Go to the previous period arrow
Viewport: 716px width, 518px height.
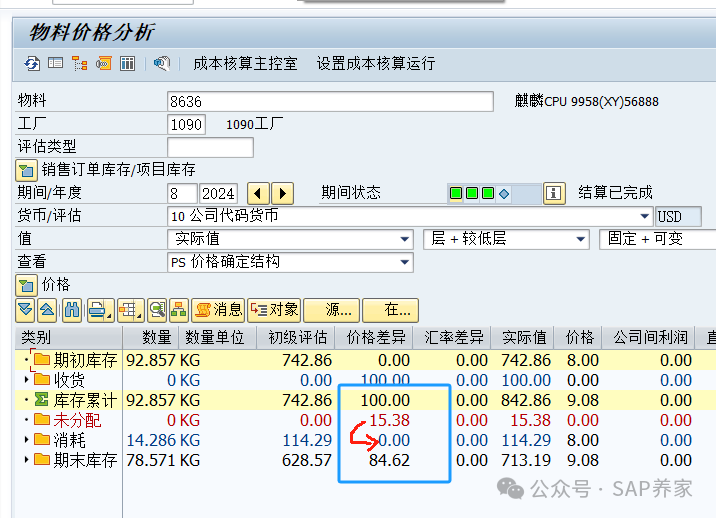click(x=258, y=194)
